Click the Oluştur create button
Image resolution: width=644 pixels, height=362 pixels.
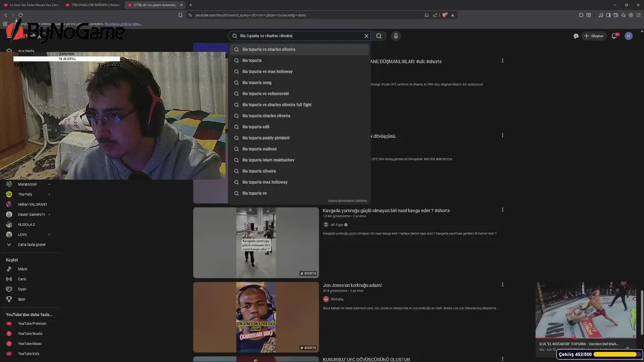593,36
